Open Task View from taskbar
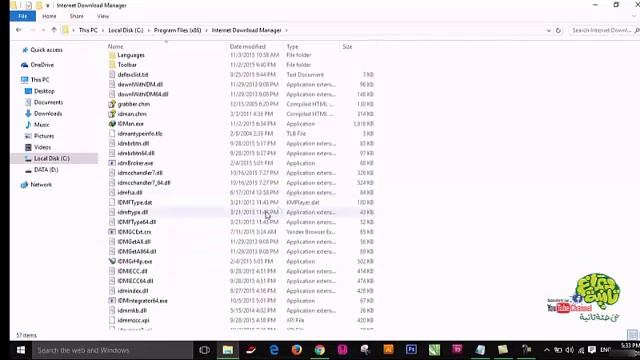 [204, 350]
